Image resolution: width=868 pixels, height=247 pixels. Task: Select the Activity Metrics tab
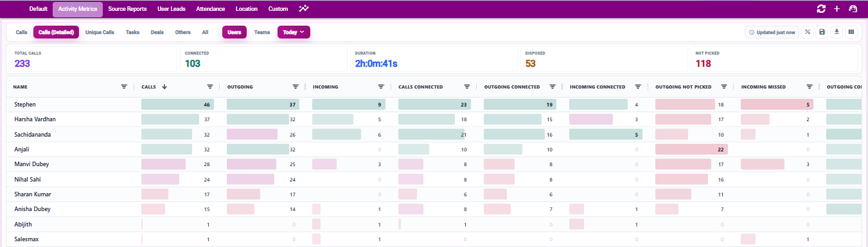(x=78, y=9)
